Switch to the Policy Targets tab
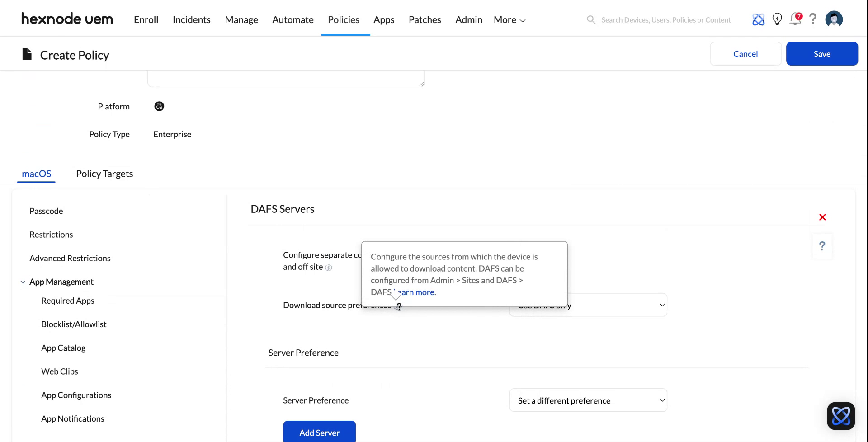 pos(104,174)
